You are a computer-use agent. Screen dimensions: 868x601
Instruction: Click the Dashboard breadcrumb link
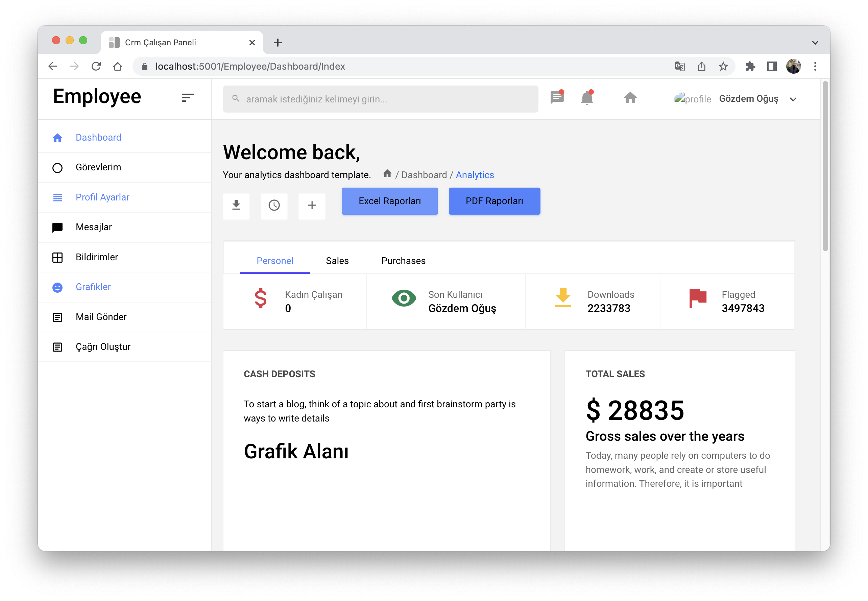point(424,175)
